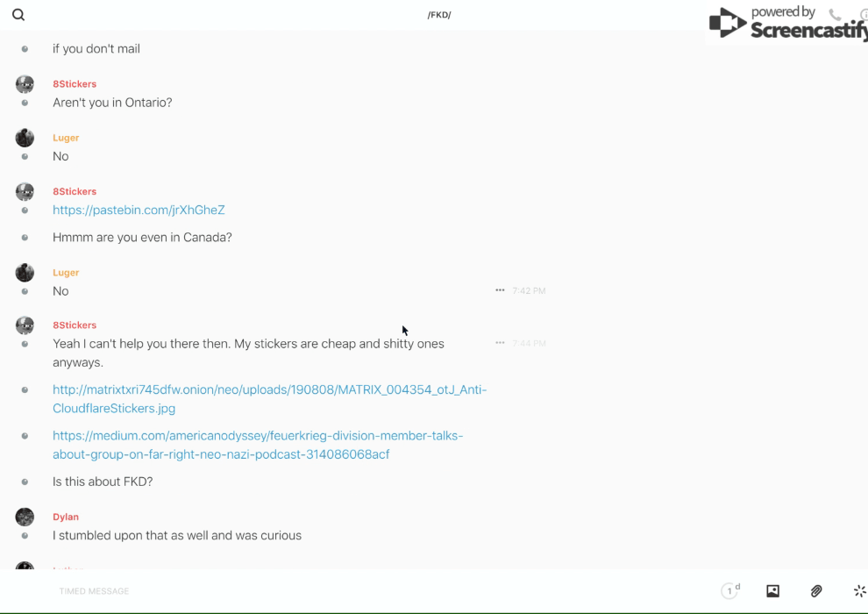Open the pastebin.com link
This screenshot has width=868, height=614.
click(x=139, y=211)
